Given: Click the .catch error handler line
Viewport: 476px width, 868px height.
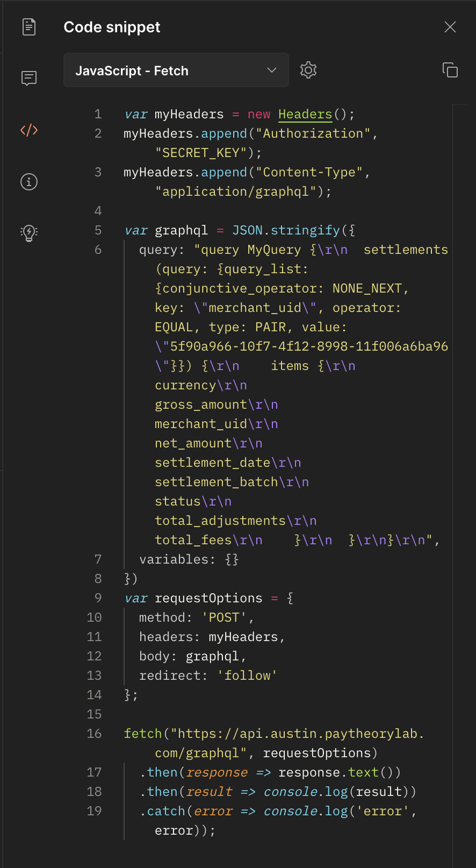Looking at the screenshot, I should [x=278, y=811].
